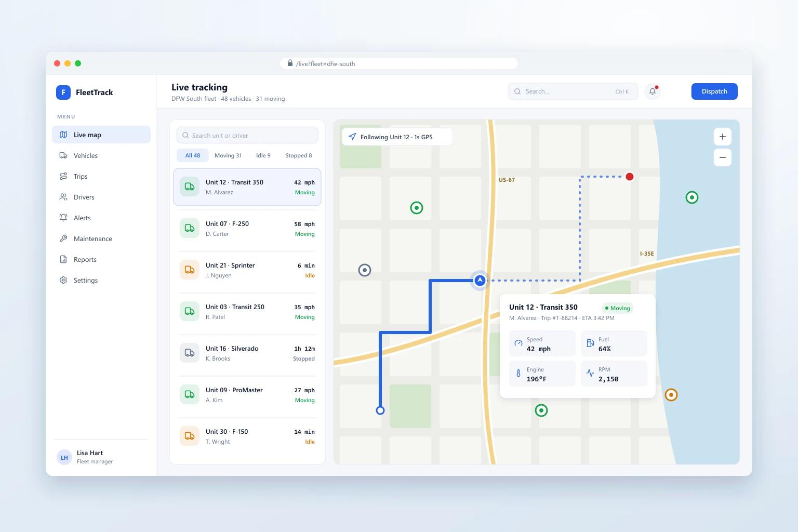Click the Unit 16 Silverado truck icon
The width and height of the screenshot is (798, 532).
click(x=190, y=353)
